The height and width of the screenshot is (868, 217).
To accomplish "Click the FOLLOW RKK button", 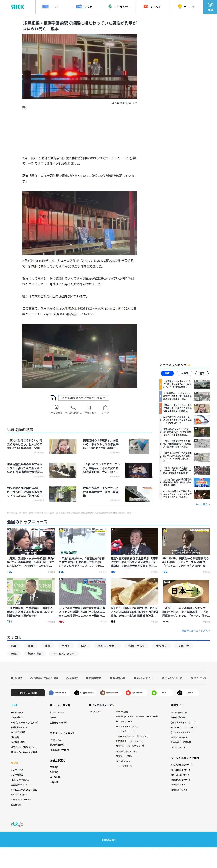I will 28,693.
